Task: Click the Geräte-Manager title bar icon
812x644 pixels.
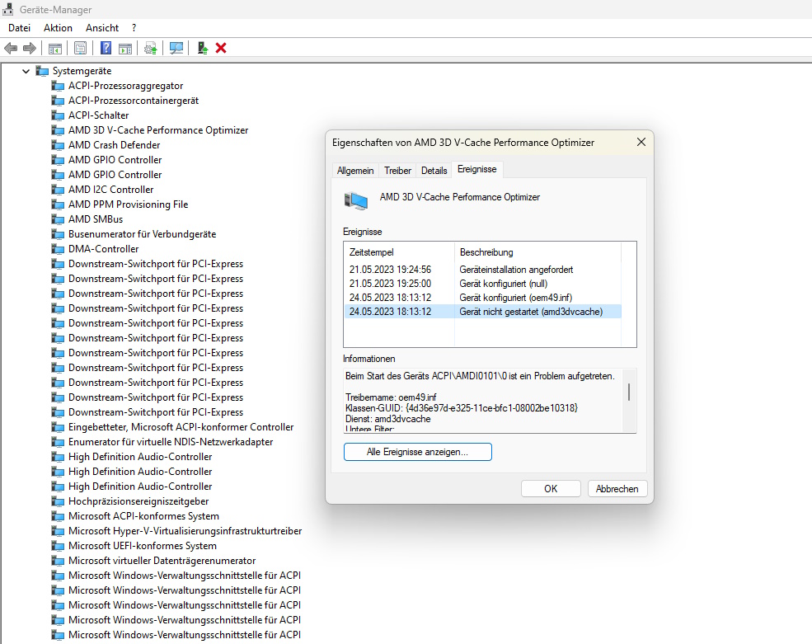Action: click(x=8, y=9)
